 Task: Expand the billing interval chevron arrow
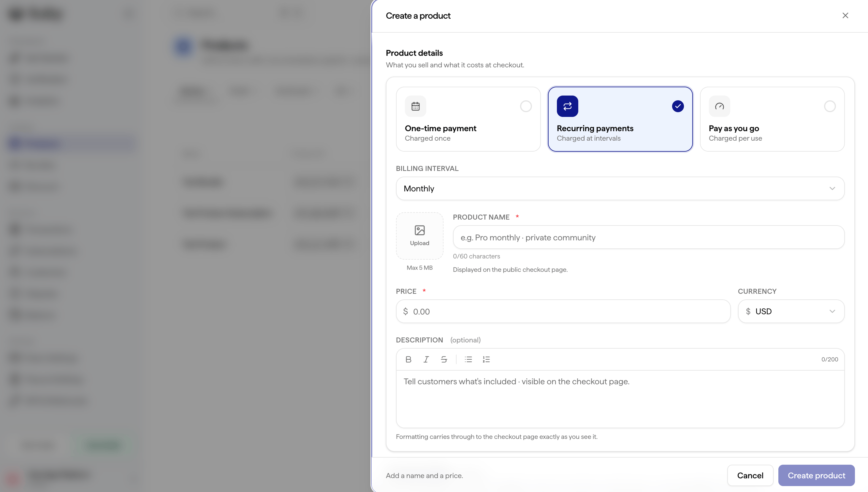pyautogui.click(x=832, y=188)
